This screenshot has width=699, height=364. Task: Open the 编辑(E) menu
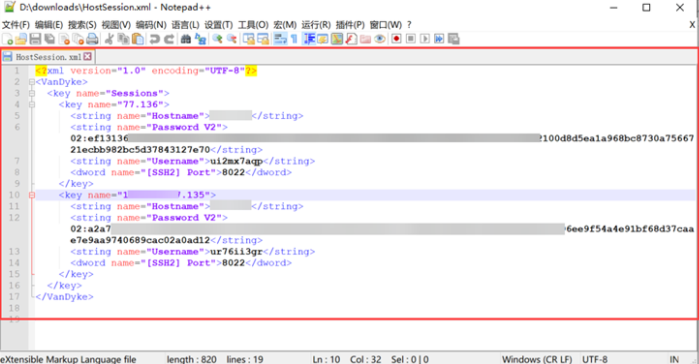coord(49,25)
